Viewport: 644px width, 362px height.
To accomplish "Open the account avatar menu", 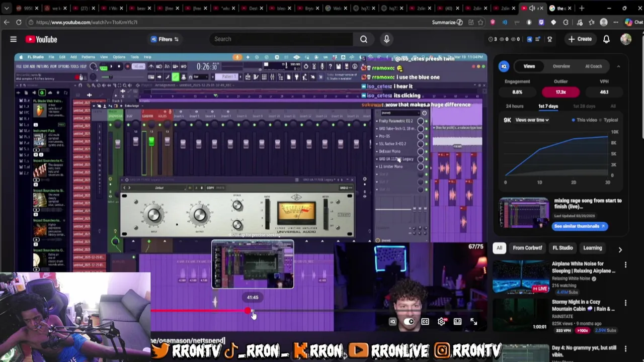I will (626, 39).
